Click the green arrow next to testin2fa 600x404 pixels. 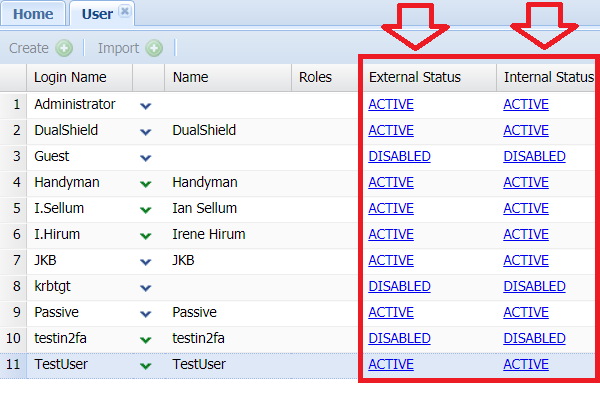pyautogui.click(x=146, y=339)
